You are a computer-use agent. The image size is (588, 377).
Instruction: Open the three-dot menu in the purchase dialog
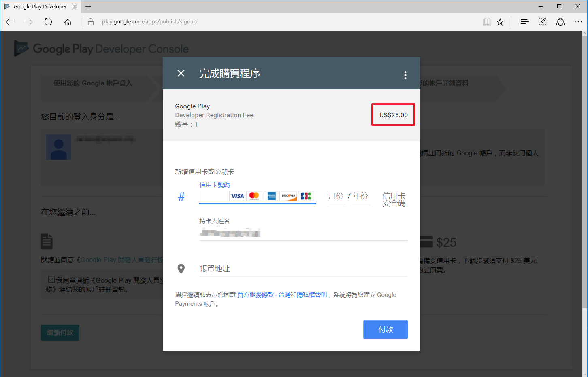[x=405, y=75]
